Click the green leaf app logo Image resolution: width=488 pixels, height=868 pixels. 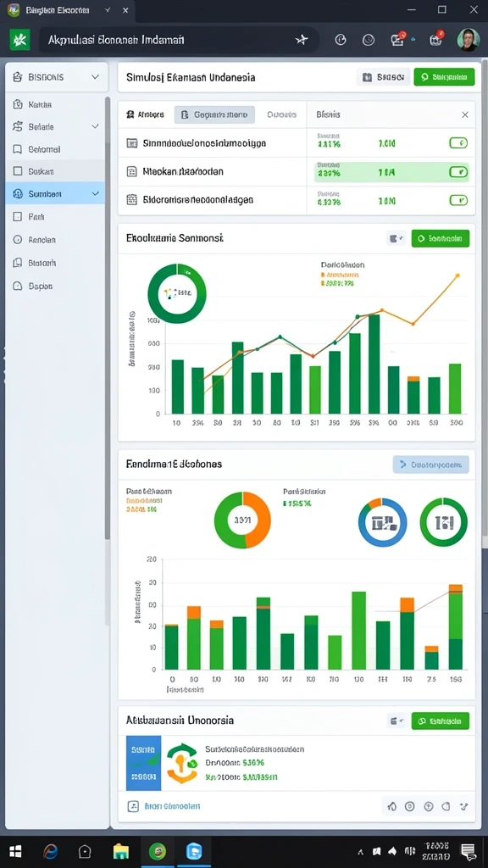20,40
